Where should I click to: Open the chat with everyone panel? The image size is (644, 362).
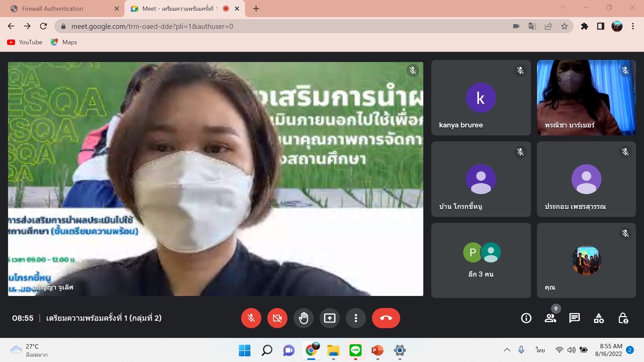pos(574,318)
